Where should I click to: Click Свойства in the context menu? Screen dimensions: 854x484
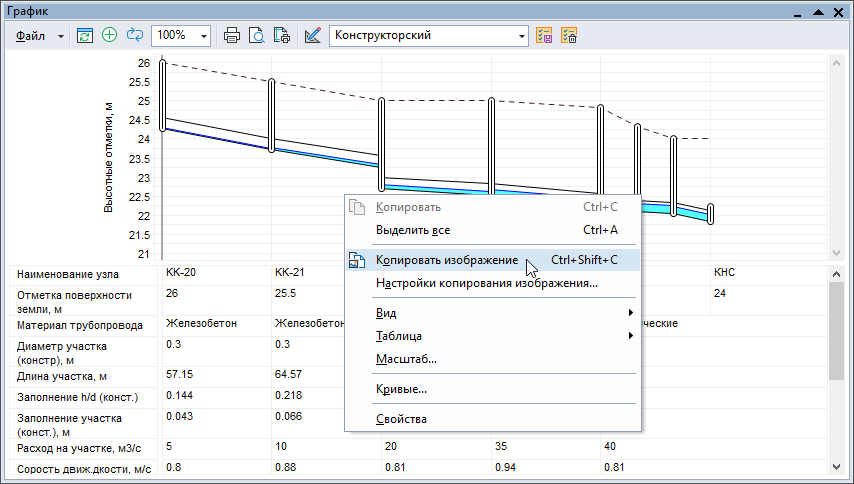click(x=401, y=418)
